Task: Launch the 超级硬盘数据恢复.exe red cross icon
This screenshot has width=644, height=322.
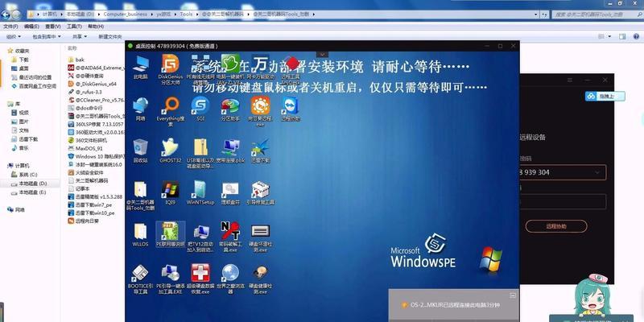Action: pyautogui.click(x=200, y=279)
